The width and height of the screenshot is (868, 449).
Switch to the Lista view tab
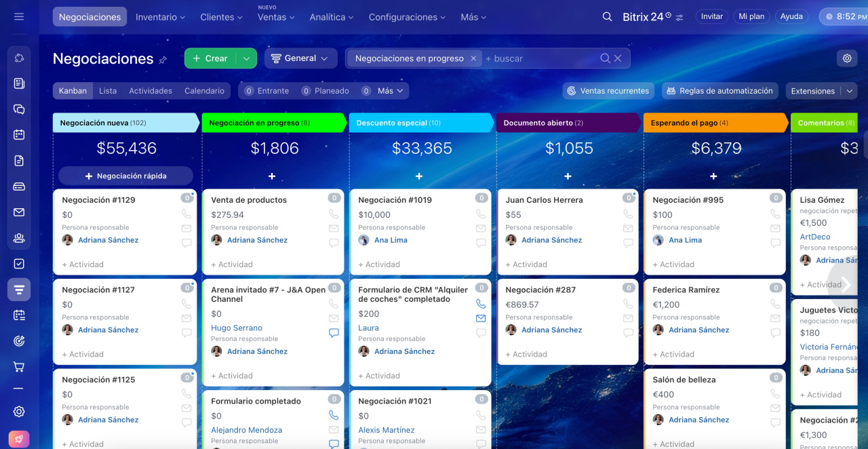click(x=108, y=91)
